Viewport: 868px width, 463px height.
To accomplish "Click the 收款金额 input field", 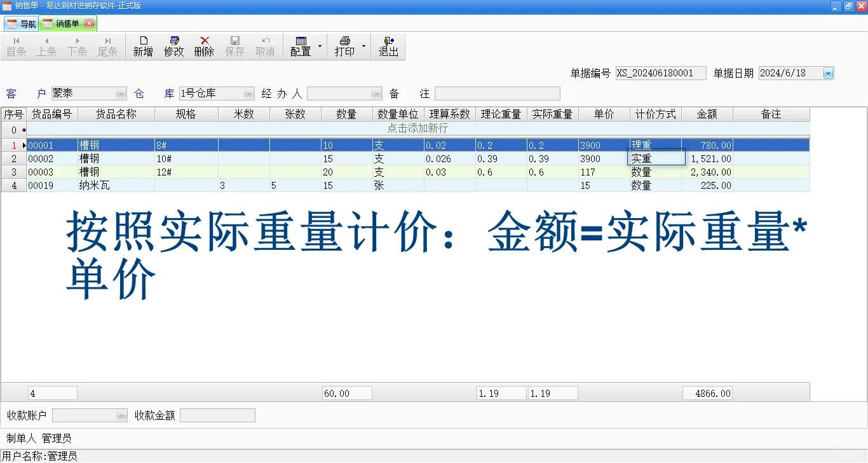I will pos(217,415).
